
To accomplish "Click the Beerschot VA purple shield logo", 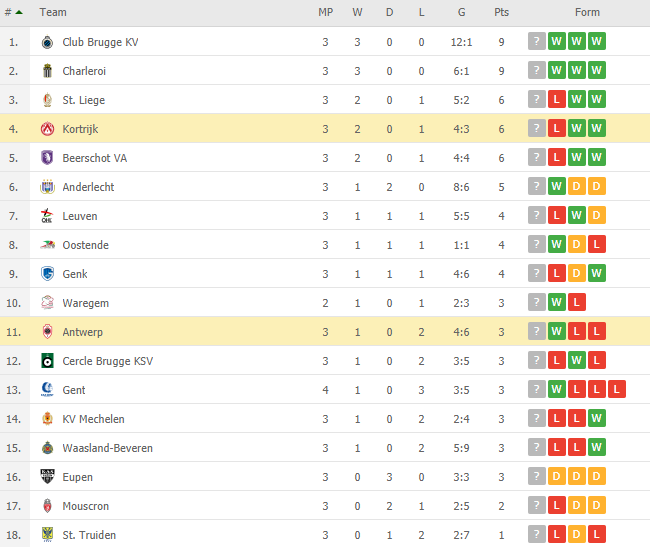I will tap(47, 158).
